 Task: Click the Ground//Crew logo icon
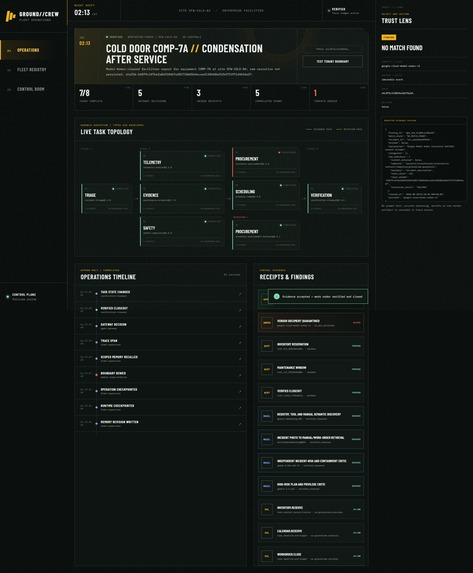[x=10, y=16]
